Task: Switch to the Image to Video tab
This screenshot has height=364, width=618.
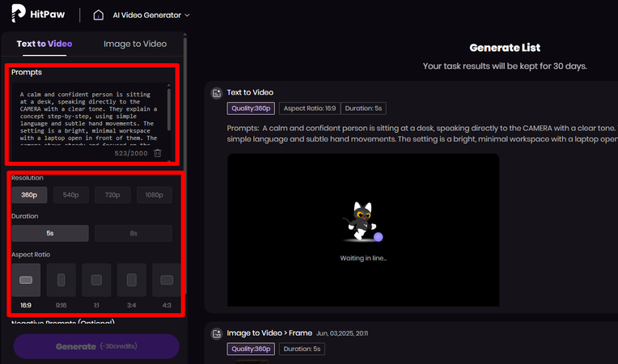Action: [x=135, y=44]
